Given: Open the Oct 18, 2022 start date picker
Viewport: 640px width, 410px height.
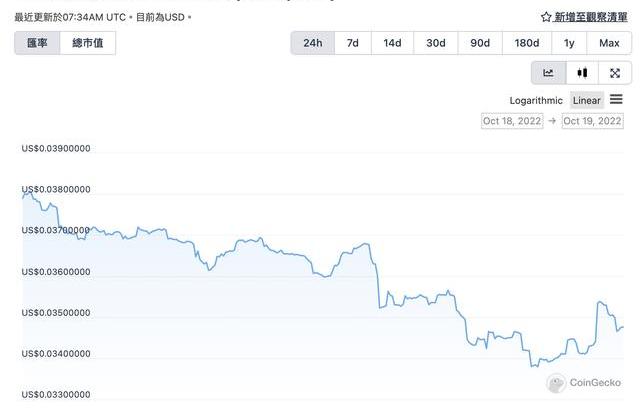Looking at the screenshot, I should (x=512, y=120).
